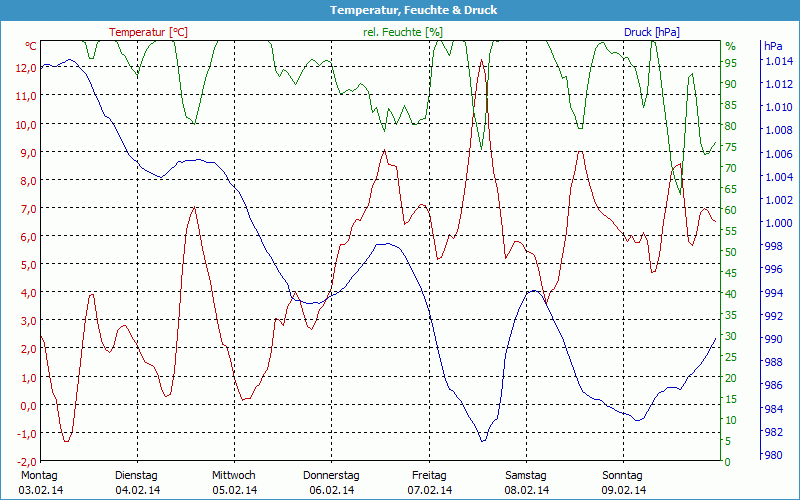Click temperature axis value '4,0'

tap(29, 292)
